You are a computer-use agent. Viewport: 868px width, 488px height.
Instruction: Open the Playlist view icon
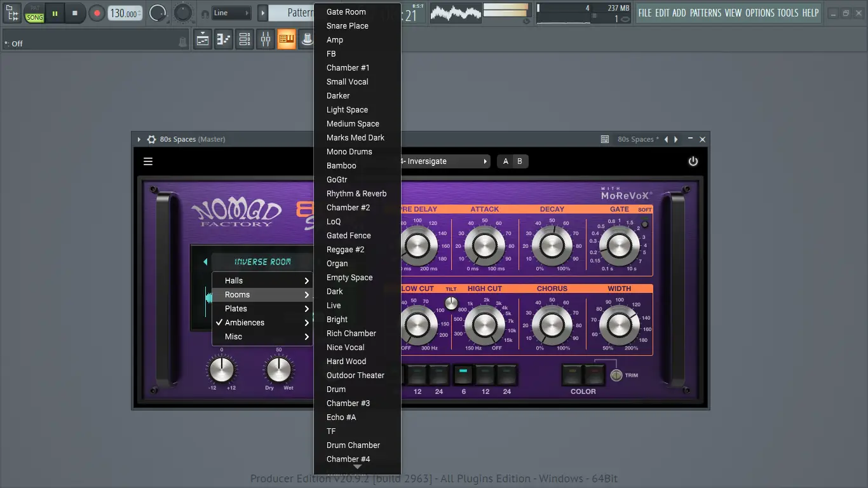[x=203, y=39]
